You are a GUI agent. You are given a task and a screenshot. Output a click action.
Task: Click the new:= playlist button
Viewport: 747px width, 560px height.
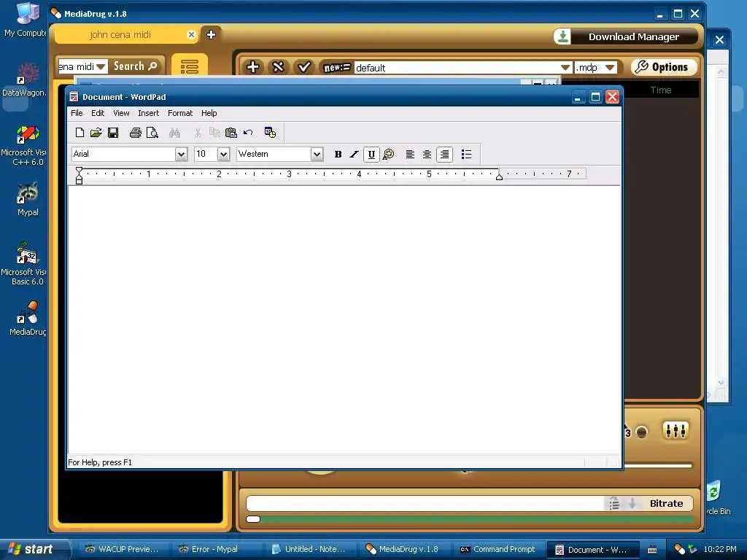coord(337,68)
